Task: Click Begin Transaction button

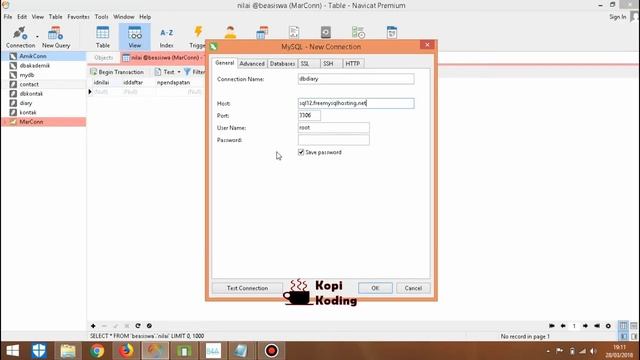Action: coord(117,72)
